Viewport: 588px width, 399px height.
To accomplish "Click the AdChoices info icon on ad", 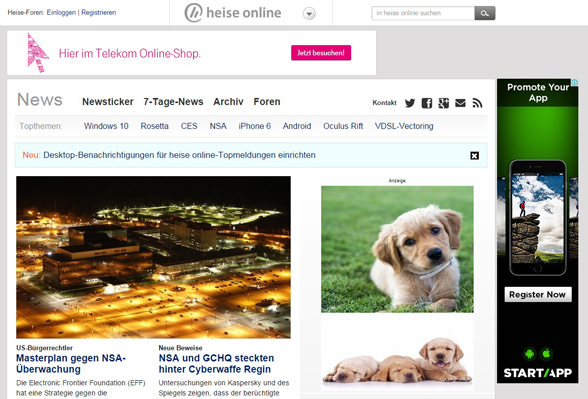I will 574,82.
